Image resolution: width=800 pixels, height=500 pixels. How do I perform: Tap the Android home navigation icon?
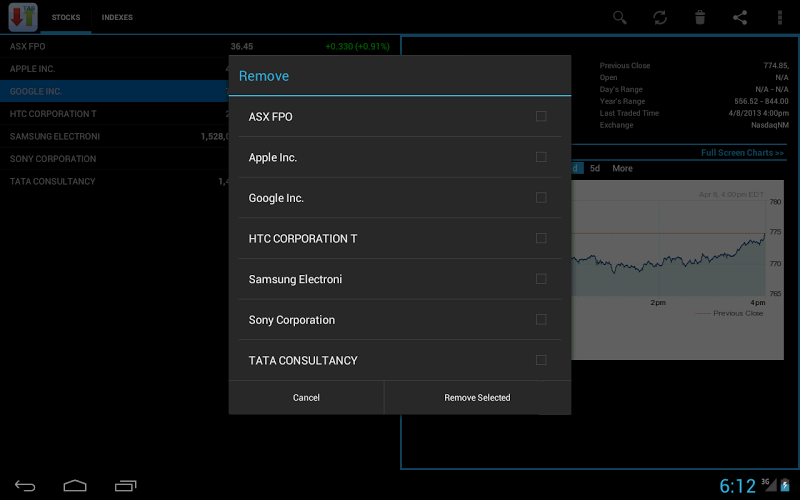click(x=75, y=485)
